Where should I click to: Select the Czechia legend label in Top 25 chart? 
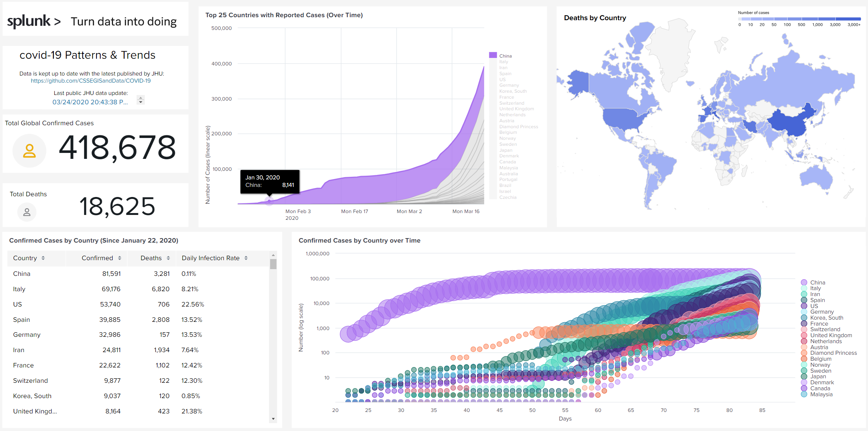click(x=508, y=197)
